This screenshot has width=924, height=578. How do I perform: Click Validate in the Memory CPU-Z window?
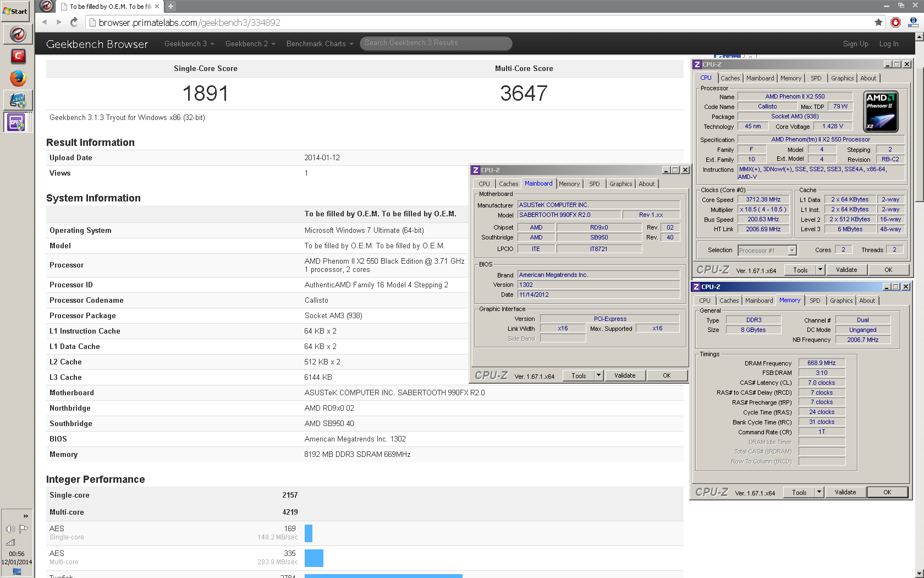[845, 492]
